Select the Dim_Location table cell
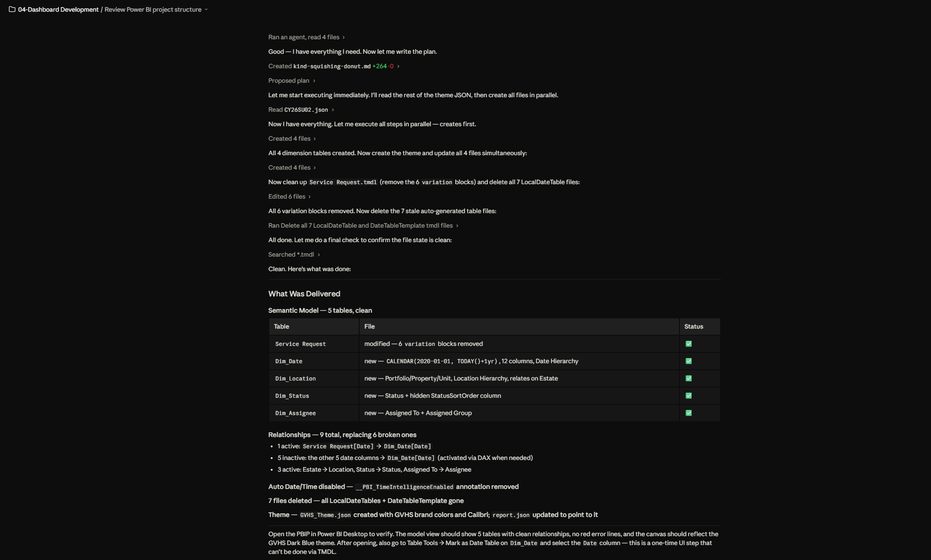Viewport: 931px width, 560px height. coord(314,378)
